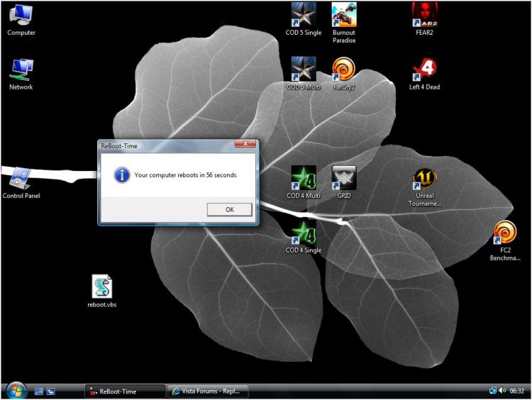Select the reboot.vbs script file
532x400 pixels.
pos(102,287)
